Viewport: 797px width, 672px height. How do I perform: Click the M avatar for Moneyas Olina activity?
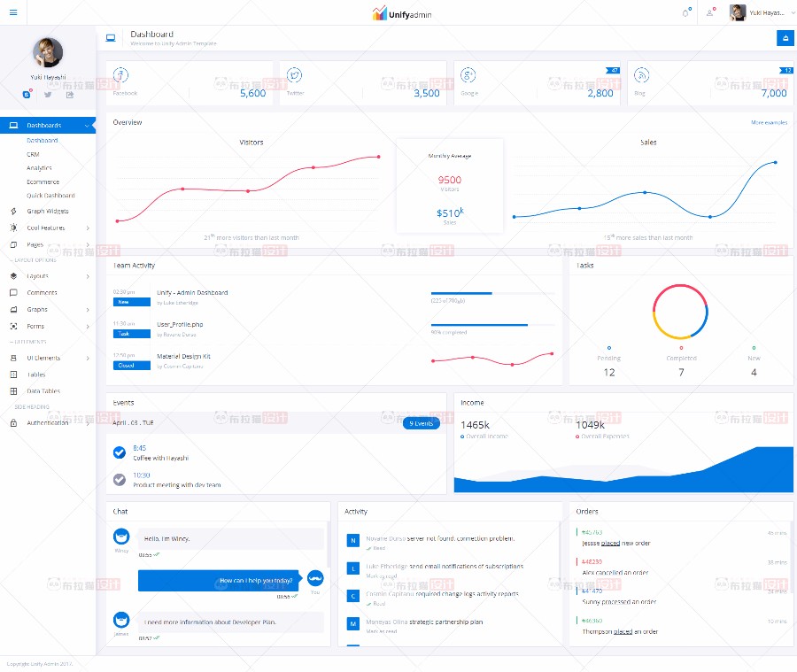(352, 623)
